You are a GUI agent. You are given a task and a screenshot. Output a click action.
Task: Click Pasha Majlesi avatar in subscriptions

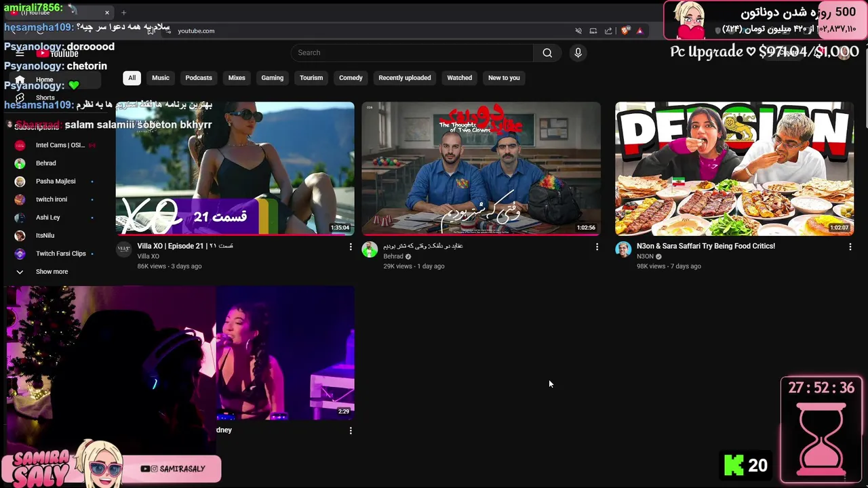(x=20, y=181)
